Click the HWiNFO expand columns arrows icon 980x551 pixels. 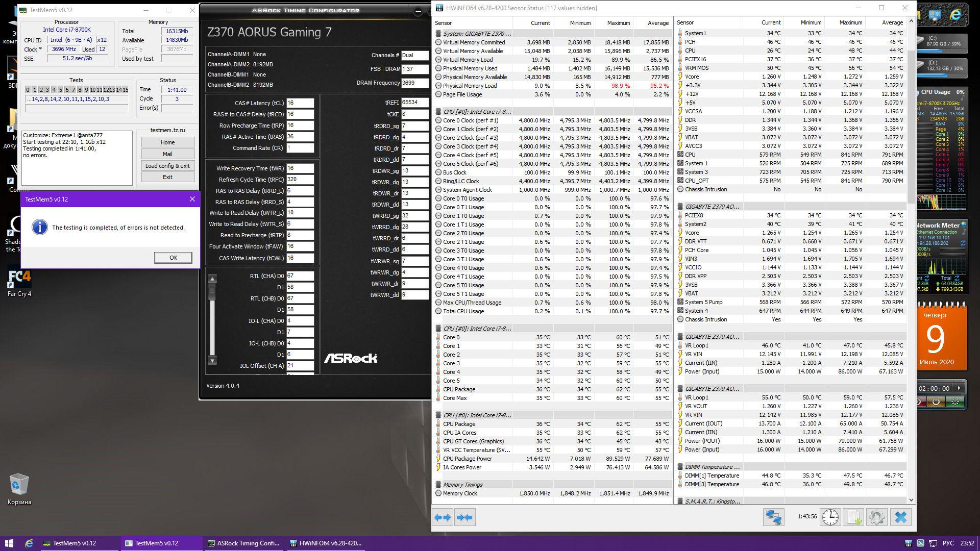tap(443, 517)
